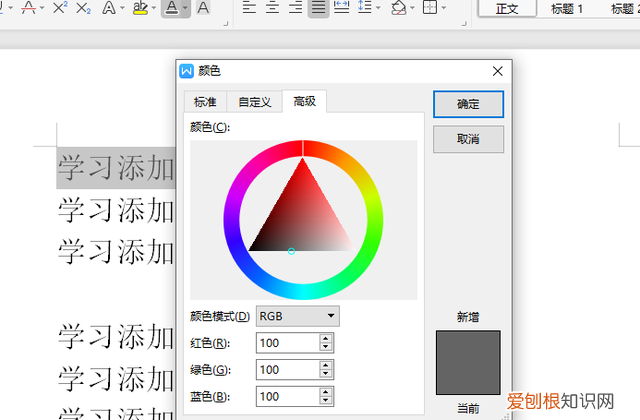Decrease 红色 value with down arrow

point(325,347)
